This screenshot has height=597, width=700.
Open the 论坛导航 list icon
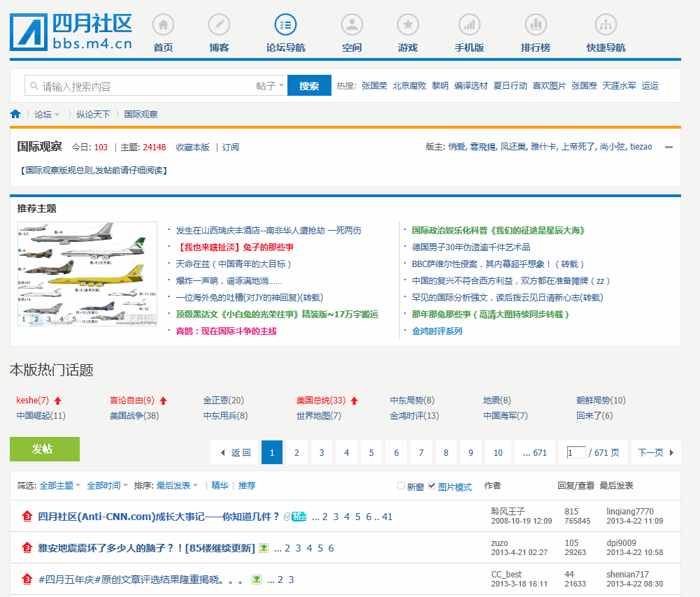pyautogui.click(x=285, y=25)
